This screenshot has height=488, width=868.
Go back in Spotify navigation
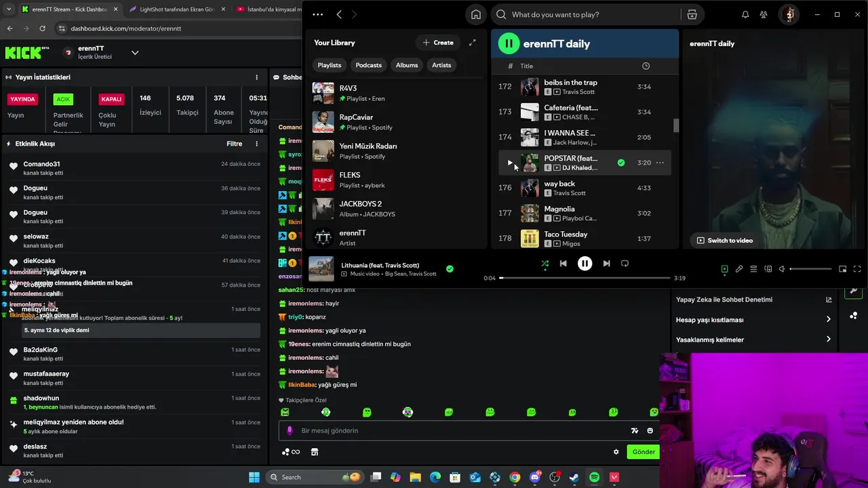point(339,14)
